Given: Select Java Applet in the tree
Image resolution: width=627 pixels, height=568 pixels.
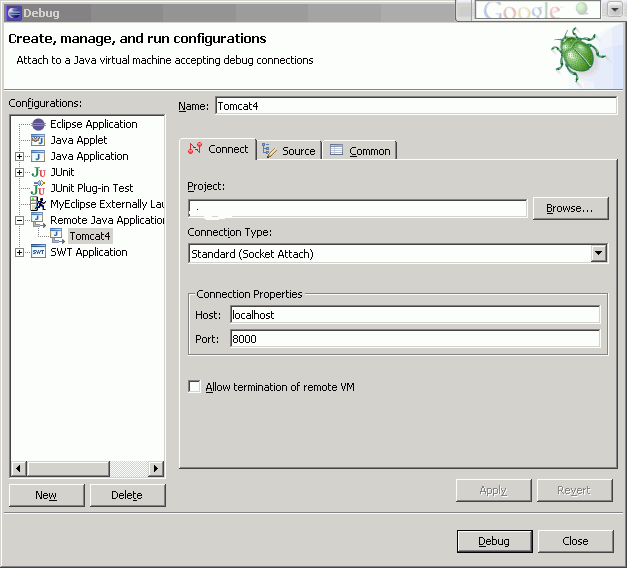Looking at the screenshot, I should [79, 140].
